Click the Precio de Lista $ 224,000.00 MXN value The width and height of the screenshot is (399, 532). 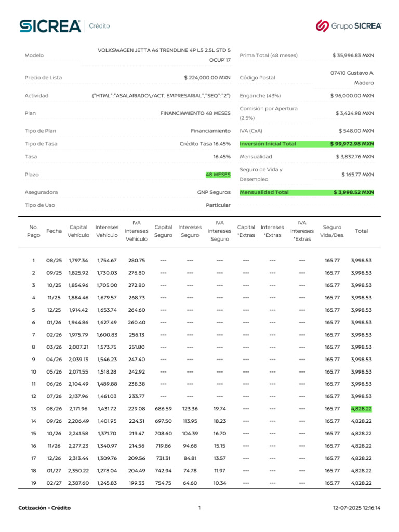[207, 78]
